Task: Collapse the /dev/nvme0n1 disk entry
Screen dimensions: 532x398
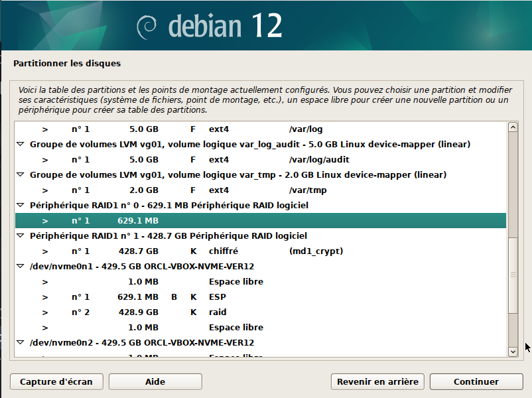Action: coord(21,267)
